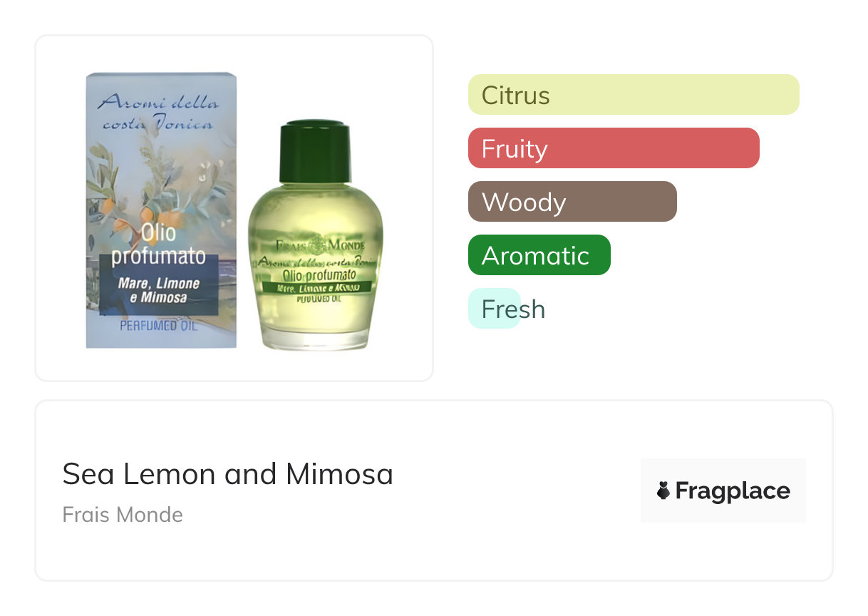Click the Fresh accord label

pyautogui.click(x=512, y=309)
